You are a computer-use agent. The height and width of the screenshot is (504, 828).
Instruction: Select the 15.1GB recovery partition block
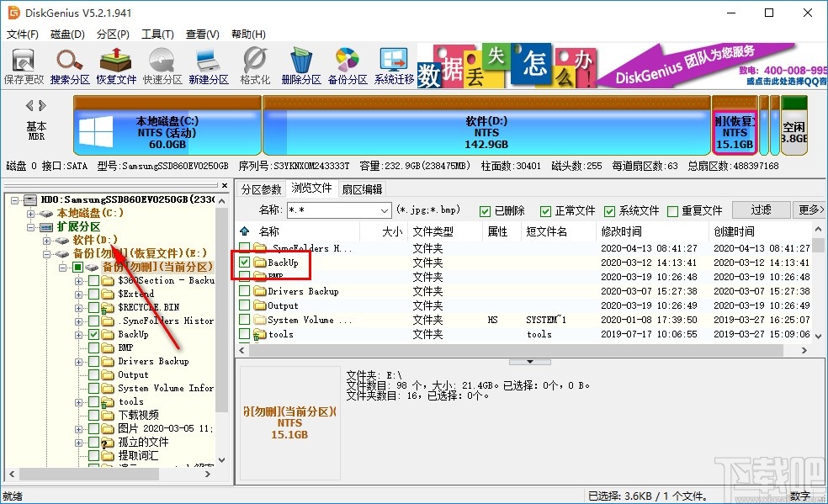(735, 125)
